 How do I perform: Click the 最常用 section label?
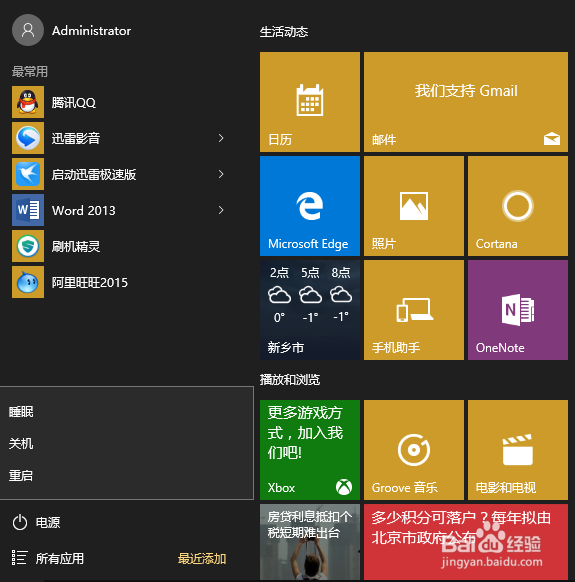[30, 71]
